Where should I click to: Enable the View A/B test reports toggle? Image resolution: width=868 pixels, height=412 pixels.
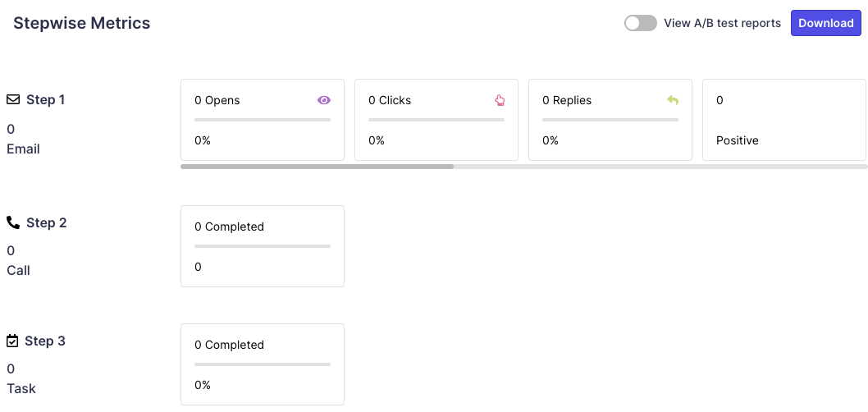(x=640, y=23)
